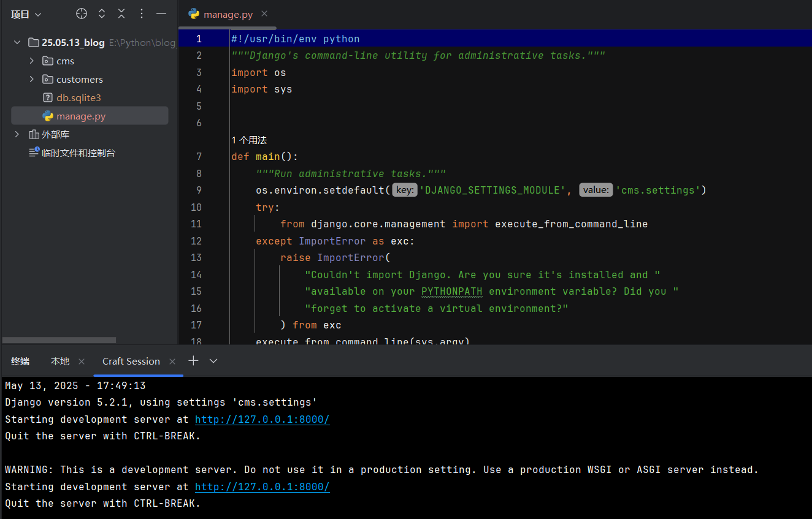The height and width of the screenshot is (519, 812).
Task: Open the 项目 view dropdown
Action: click(x=26, y=14)
